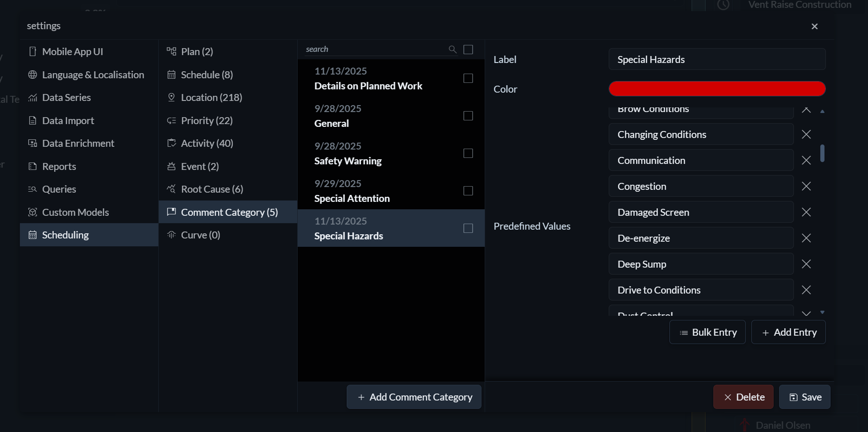Click the Data Series chart icon
The image size is (868, 432).
click(x=32, y=98)
